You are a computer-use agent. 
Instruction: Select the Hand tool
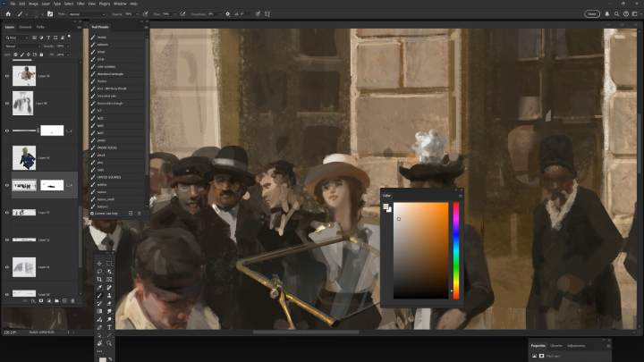point(99,343)
